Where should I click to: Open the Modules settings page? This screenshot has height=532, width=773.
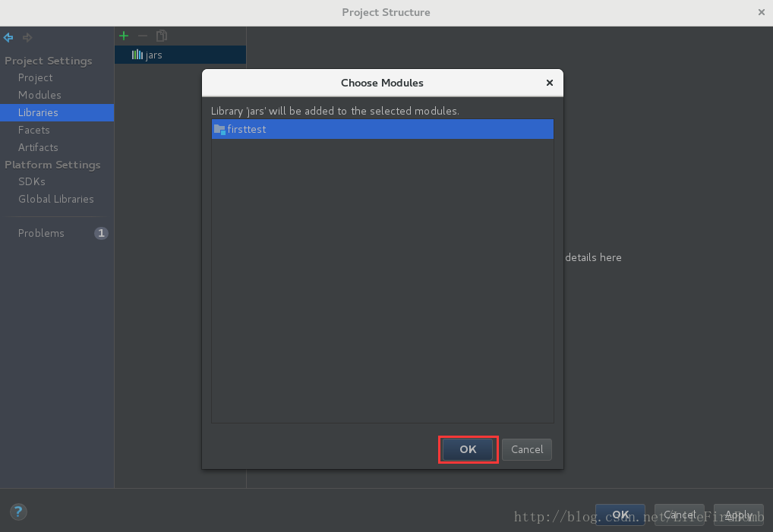pyautogui.click(x=39, y=95)
